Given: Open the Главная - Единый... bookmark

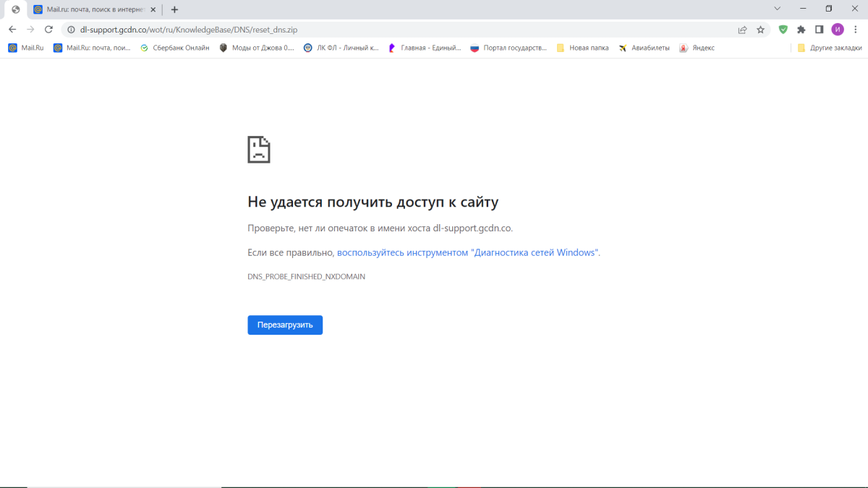Looking at the screenshot, I should click(x=425, y=48).
